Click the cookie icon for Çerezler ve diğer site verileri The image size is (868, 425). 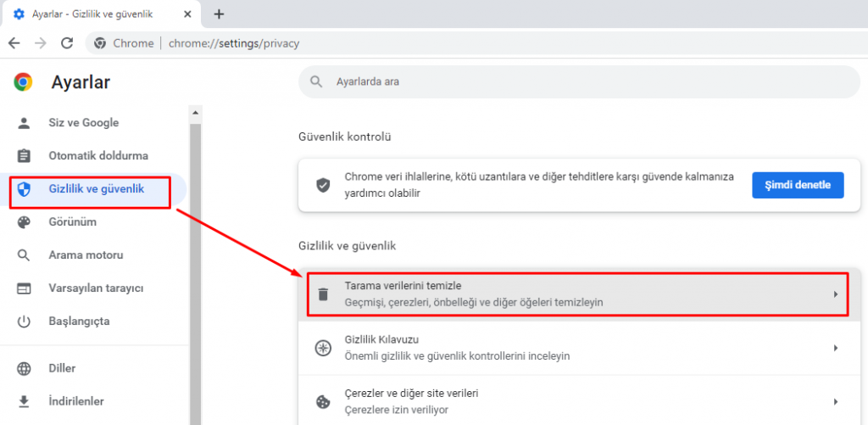coord(323,402)
